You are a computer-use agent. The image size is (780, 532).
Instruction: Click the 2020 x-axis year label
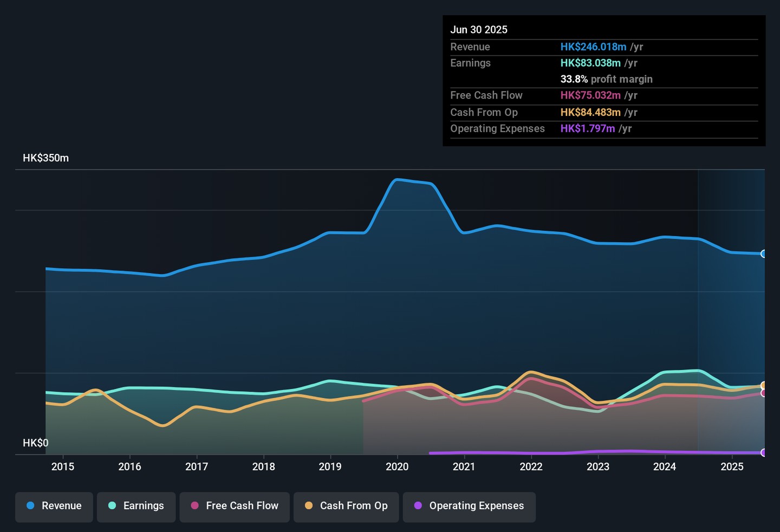(x=397, y=466)
